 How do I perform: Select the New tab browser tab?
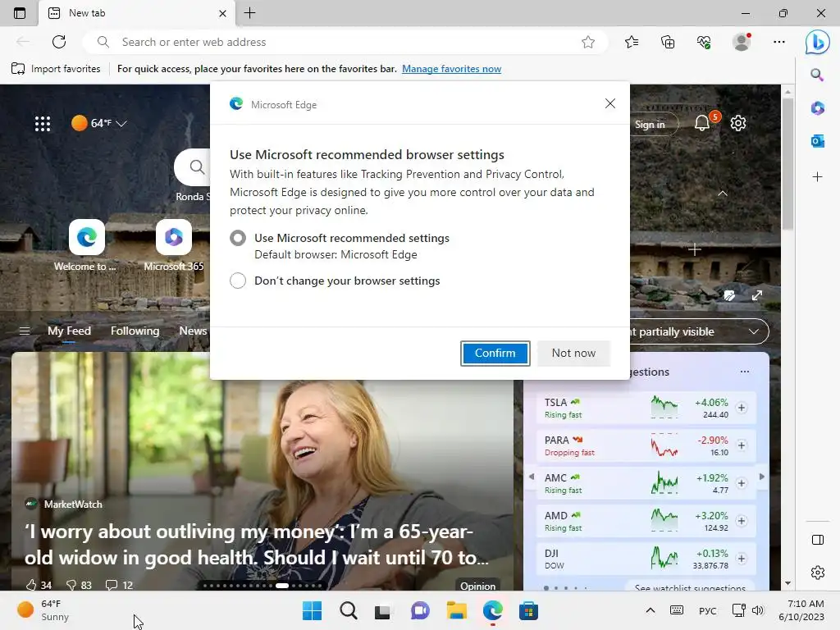(137, 13)
